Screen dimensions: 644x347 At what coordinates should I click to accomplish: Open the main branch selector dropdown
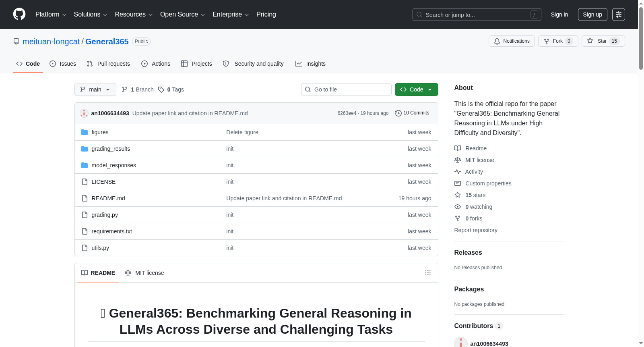point(95,89)
